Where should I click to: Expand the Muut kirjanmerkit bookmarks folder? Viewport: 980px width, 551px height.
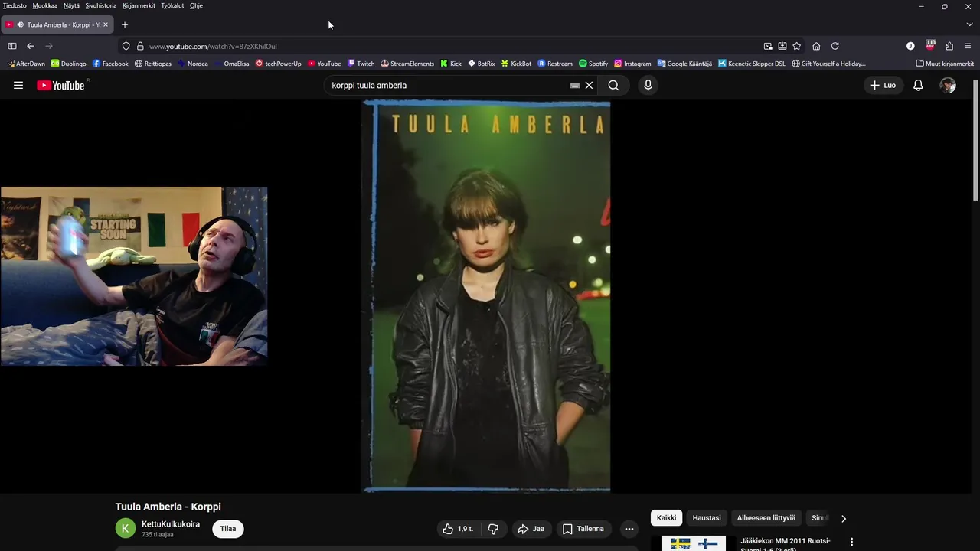tap(945, 64)
